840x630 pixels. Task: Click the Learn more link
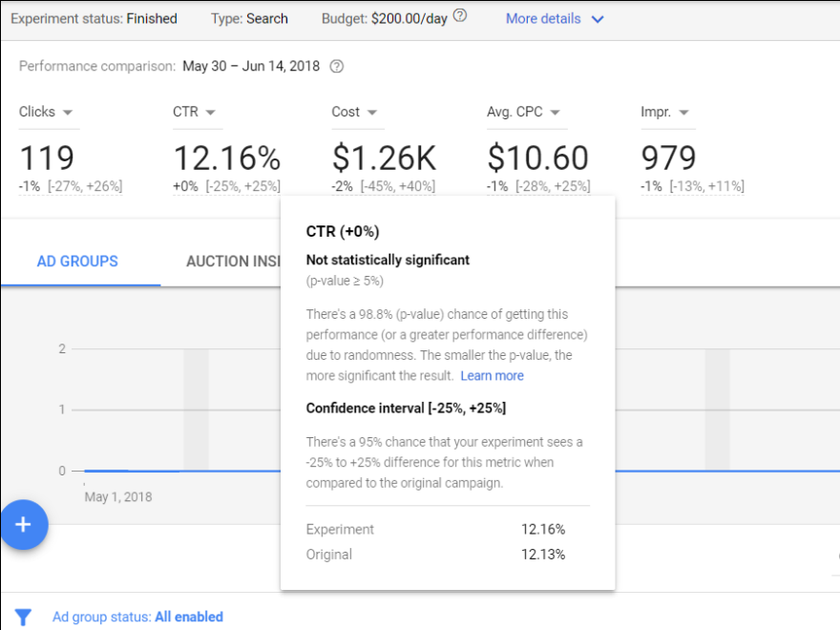tap(492, 375)
